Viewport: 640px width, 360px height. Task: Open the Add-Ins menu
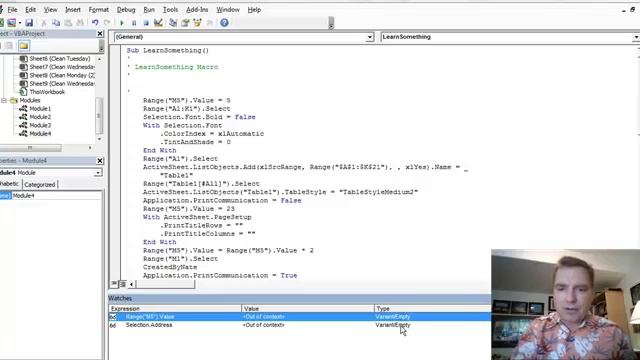(197, 9)
